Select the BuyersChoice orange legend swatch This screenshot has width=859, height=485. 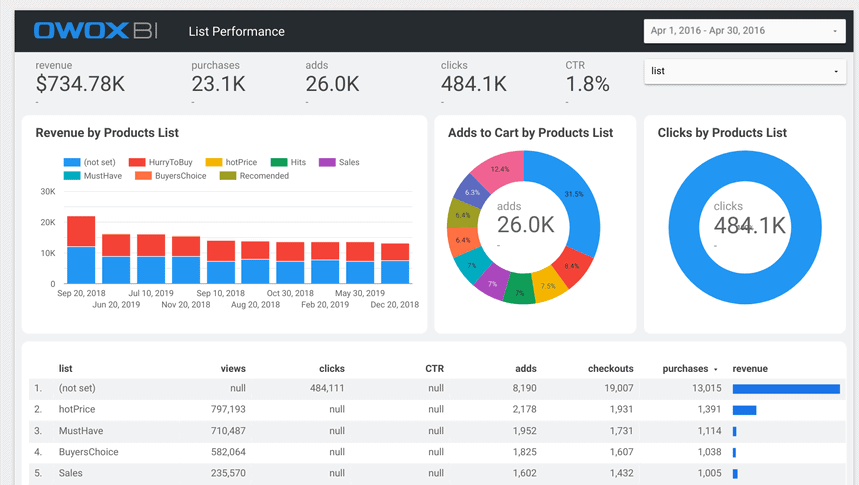[143, 176]
